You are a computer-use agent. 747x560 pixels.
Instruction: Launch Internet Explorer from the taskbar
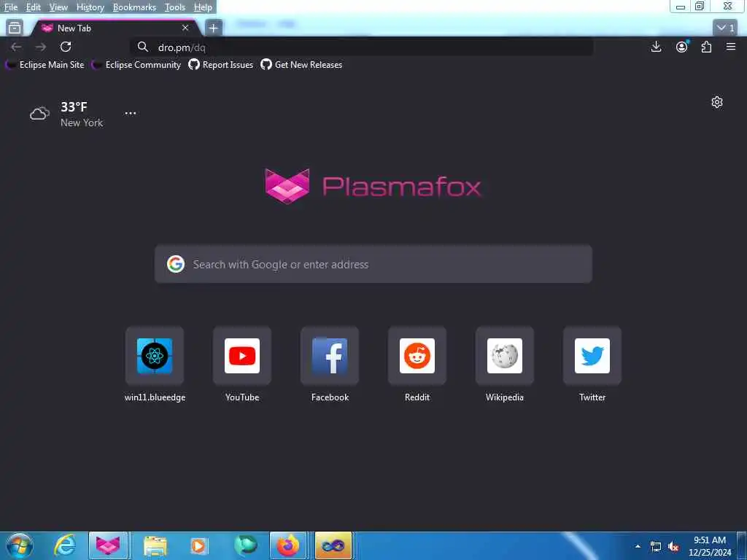(64, 545)
